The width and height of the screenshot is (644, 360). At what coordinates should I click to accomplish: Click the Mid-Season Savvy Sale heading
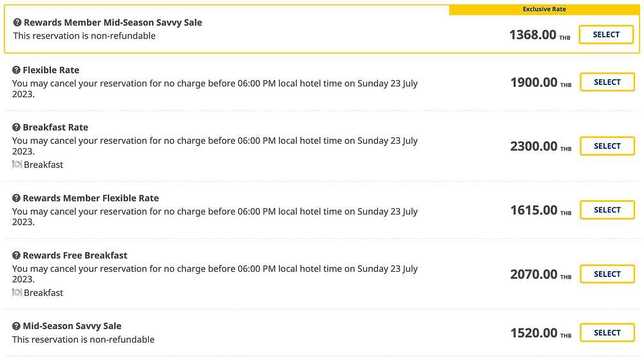(72, 326)
